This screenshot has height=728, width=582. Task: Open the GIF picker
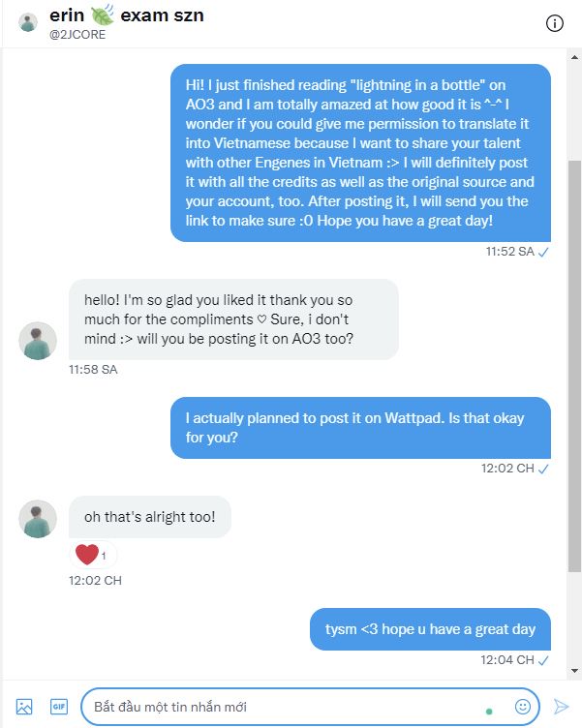59,707
